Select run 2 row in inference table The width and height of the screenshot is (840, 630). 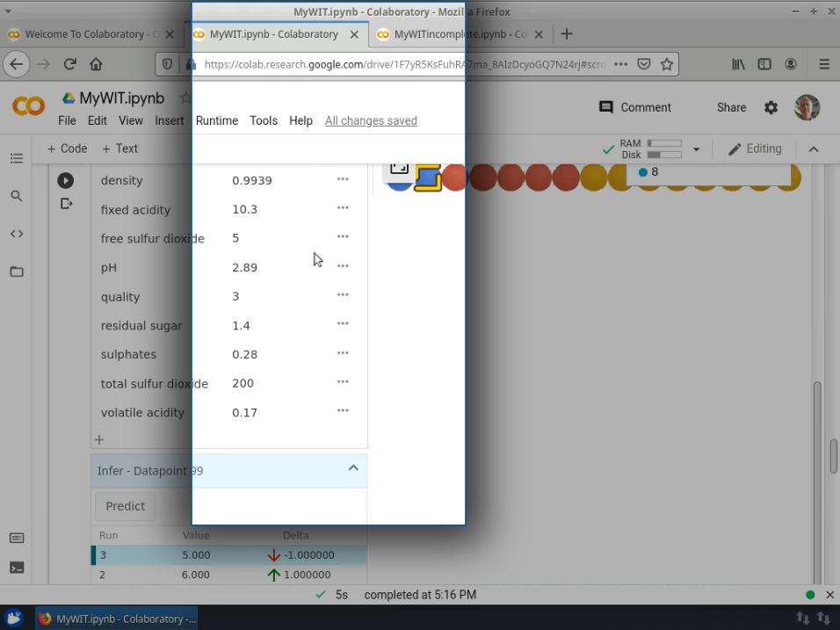pyautogui.click(x=229, y=575)
